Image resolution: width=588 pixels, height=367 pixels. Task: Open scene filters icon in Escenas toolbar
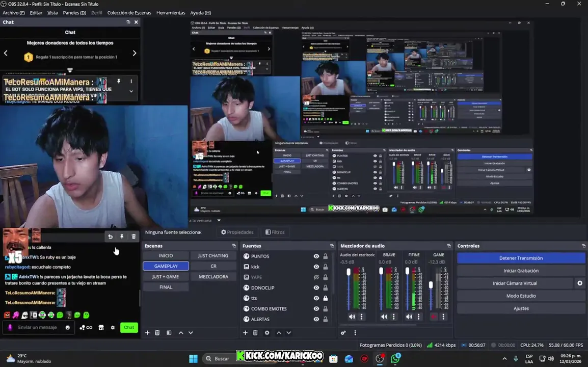point(169,333)
